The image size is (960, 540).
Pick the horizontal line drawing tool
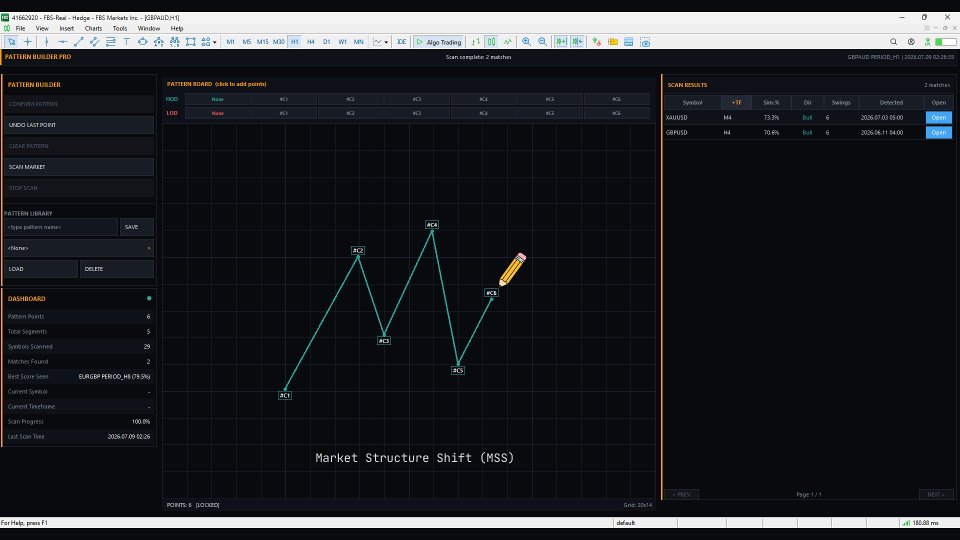[62, 42]
